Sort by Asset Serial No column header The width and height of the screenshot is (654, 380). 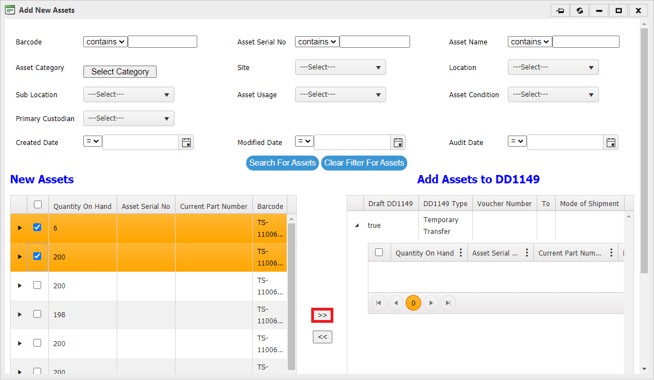pos(146,206)
